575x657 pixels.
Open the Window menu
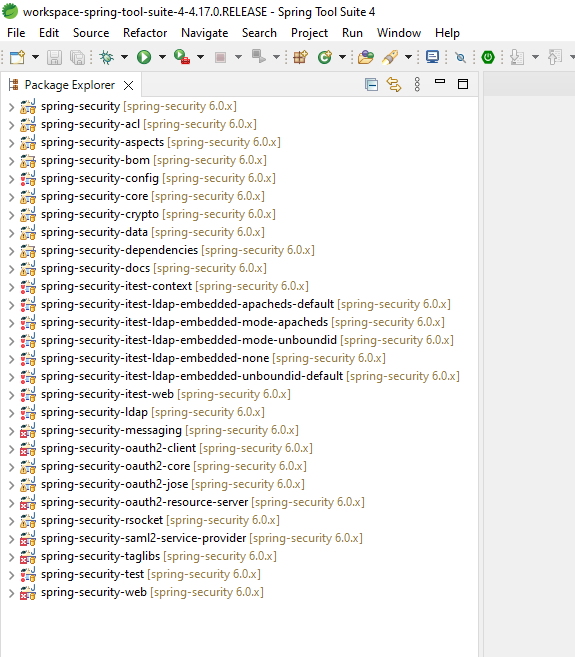point(399,33)
